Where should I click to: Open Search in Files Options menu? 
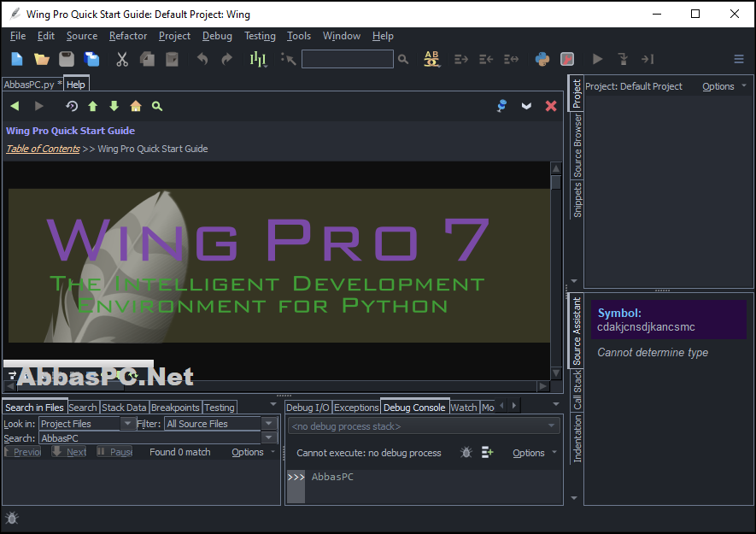pos(252,452)
